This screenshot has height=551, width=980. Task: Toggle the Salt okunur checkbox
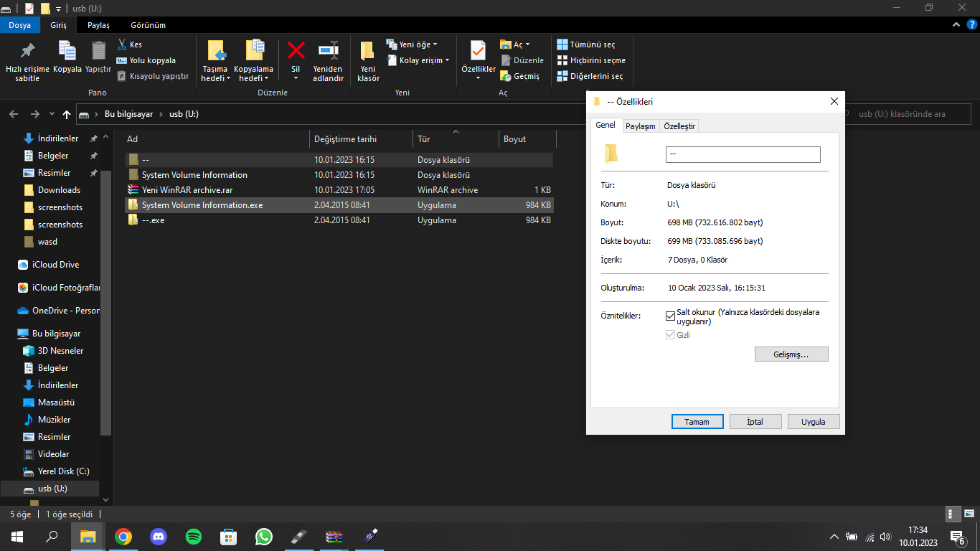[x=670, y=316]
